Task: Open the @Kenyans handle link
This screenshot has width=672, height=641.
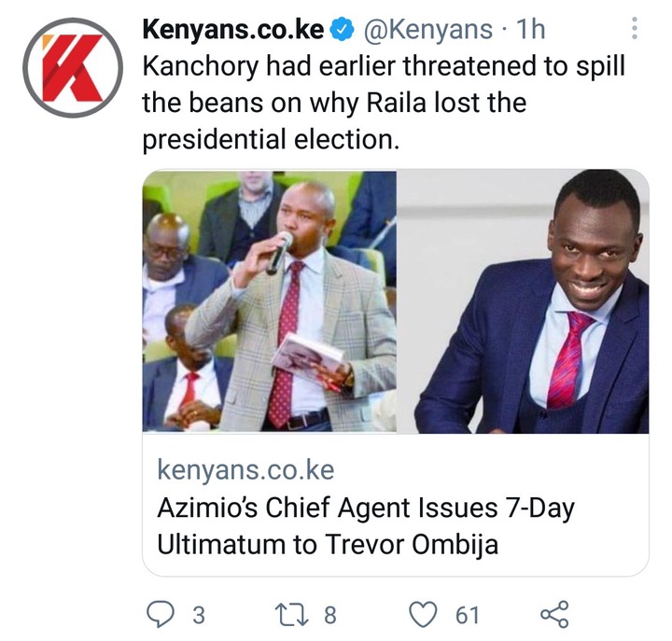Action: click(x=428, y=30)
